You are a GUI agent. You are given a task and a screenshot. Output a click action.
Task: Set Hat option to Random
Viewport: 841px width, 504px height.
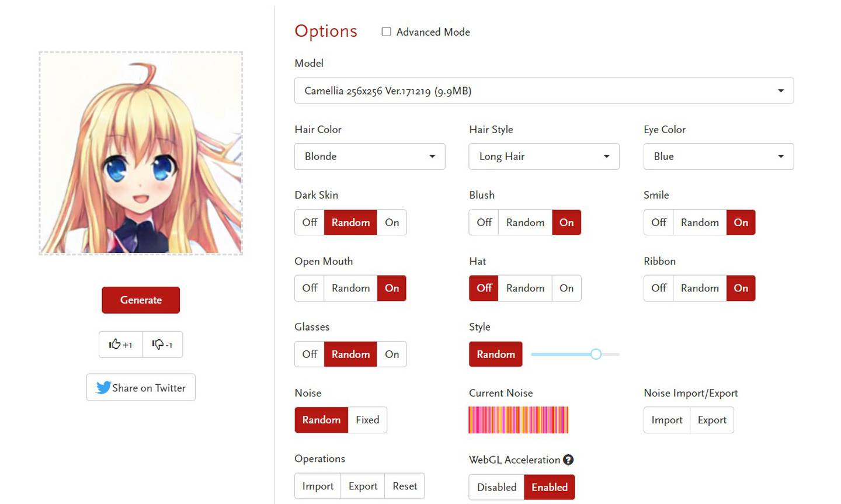525,288
